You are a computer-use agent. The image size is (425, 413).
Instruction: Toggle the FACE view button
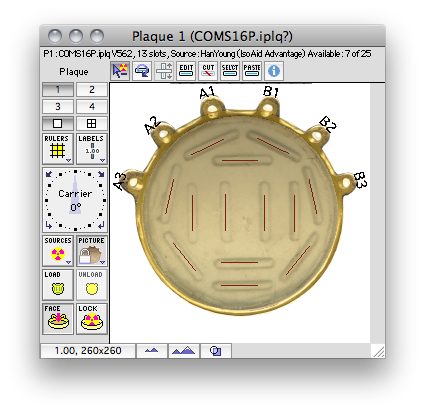click(58, 319)
